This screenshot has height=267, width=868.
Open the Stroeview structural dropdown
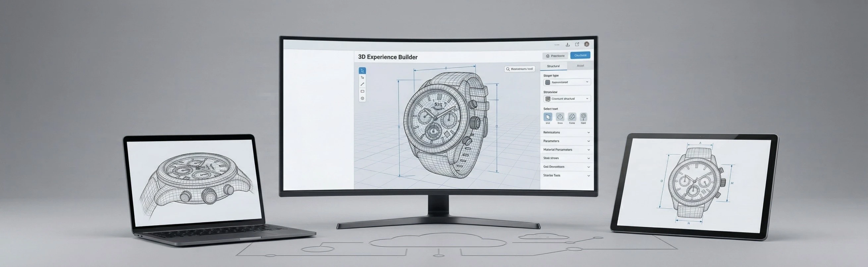coord(567,99)
